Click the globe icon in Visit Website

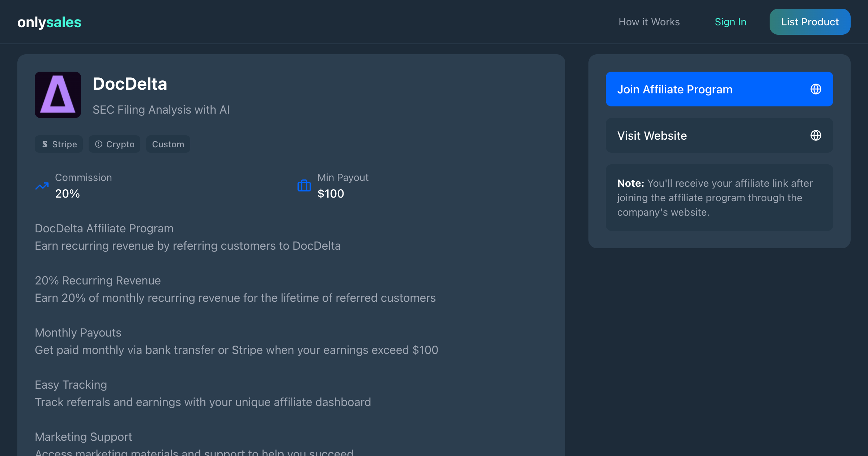click(816, 135)
